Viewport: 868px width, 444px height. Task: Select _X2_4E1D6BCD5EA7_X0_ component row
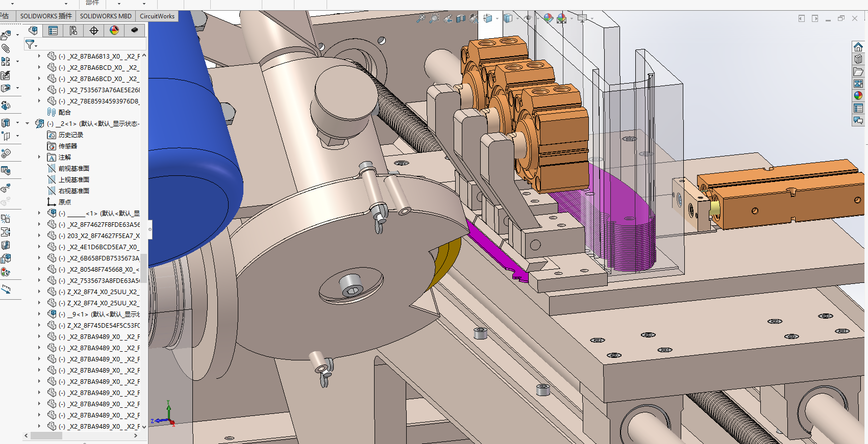93,247
